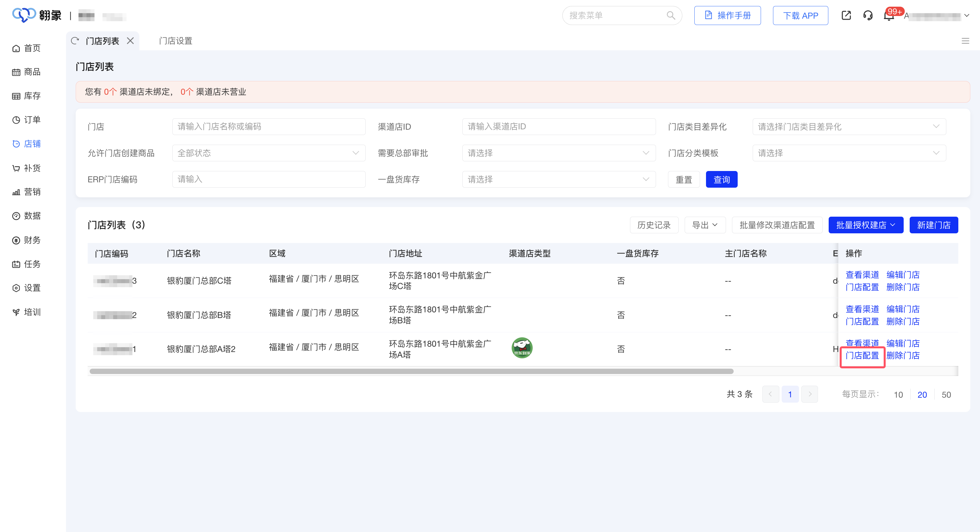
Task: Open 首页 from the sidebar menu
Action: 26,48
